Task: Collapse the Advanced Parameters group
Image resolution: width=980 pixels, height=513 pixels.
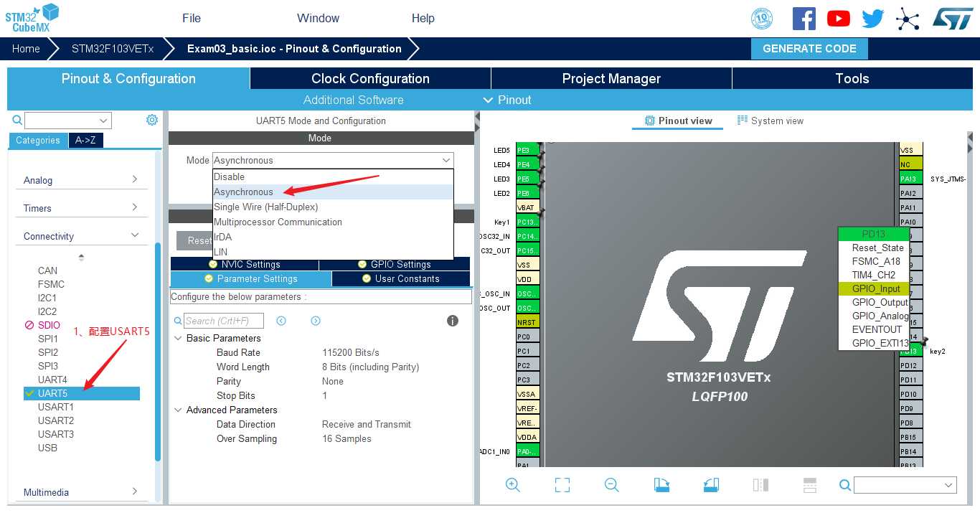Action: [x=178, y=410]
